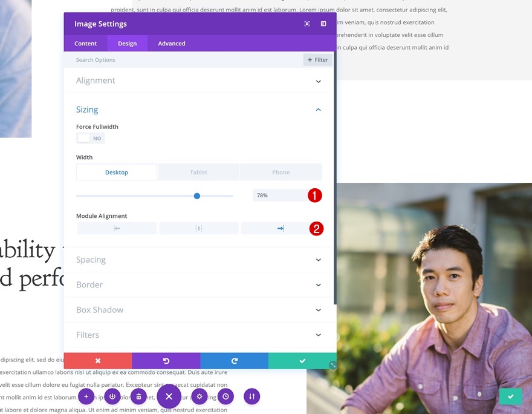Select the Phone width tab
The width and height of the screenshot is (532, 414).
point(281,172)
